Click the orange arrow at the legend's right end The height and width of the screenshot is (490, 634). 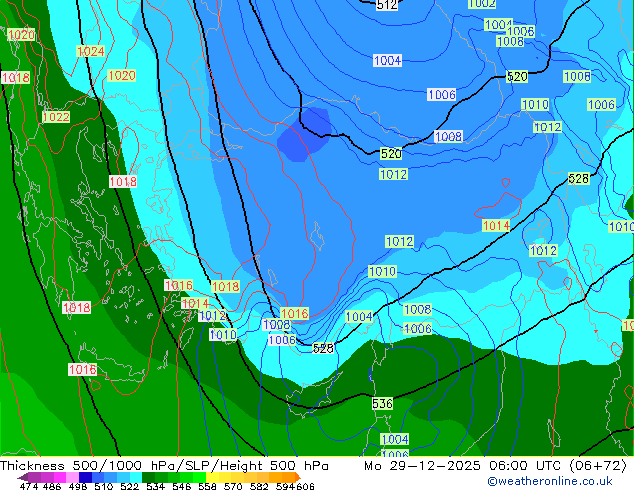(298, 477)
